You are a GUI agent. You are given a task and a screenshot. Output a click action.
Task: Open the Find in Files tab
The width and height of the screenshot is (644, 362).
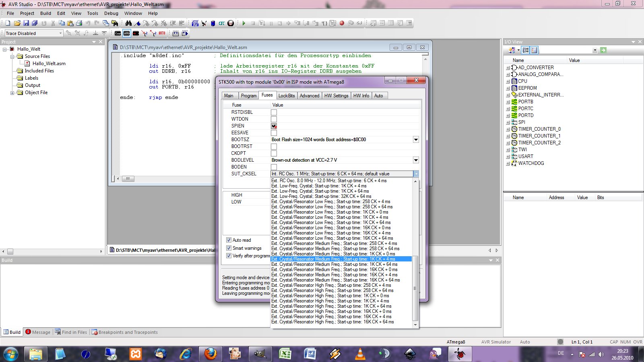point(71,332)
